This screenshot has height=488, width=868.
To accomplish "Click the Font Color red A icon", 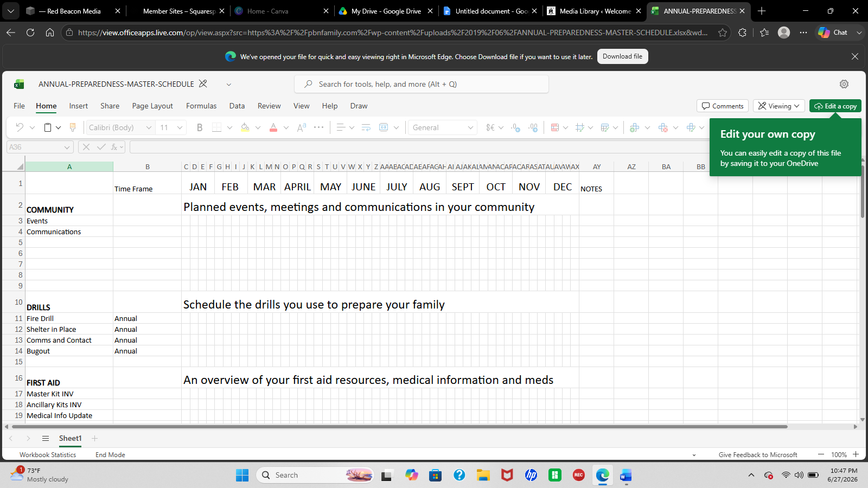I will pos(273,127).
